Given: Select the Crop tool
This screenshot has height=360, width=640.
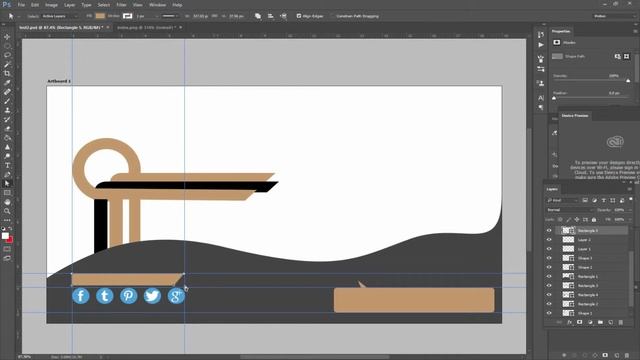Looking at the screenshot, I should click(7, 73).
